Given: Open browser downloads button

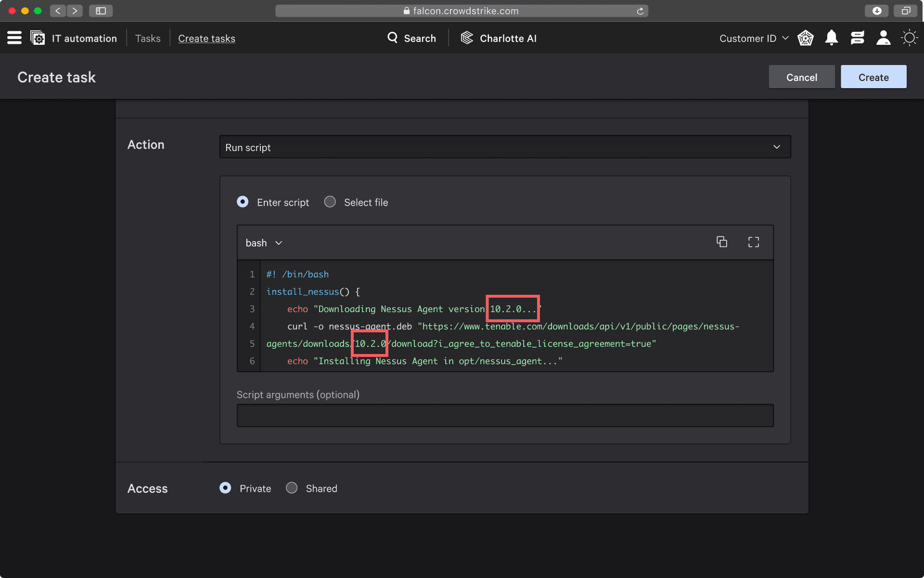Looking at the screenshot, I should pos(877,11).
